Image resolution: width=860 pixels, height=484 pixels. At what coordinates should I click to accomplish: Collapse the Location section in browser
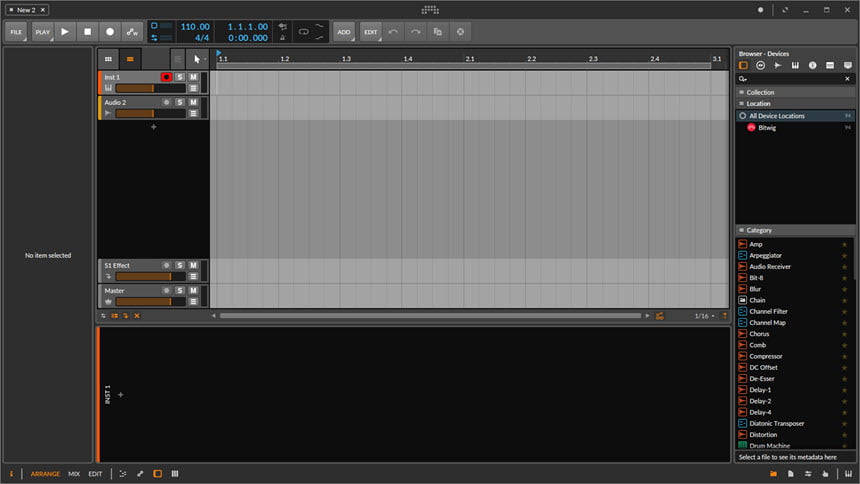pyautogui.click(x=795, y=103)
